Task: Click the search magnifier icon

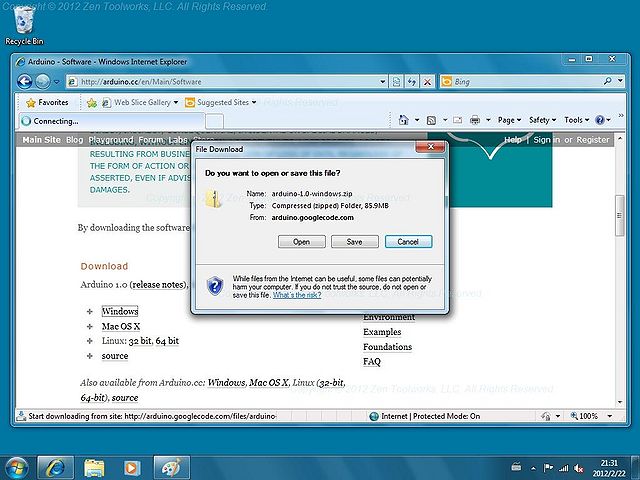Action: coord(608,81)
